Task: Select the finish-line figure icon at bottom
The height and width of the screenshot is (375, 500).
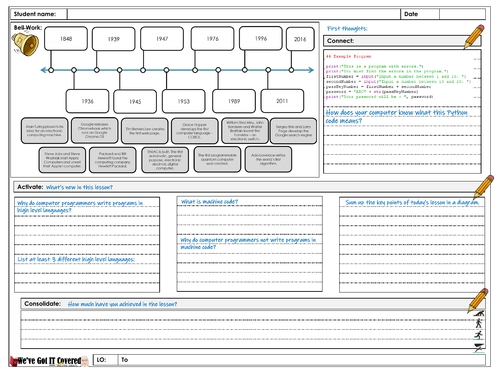Action: pyautogui.click(x=479, y=347)
